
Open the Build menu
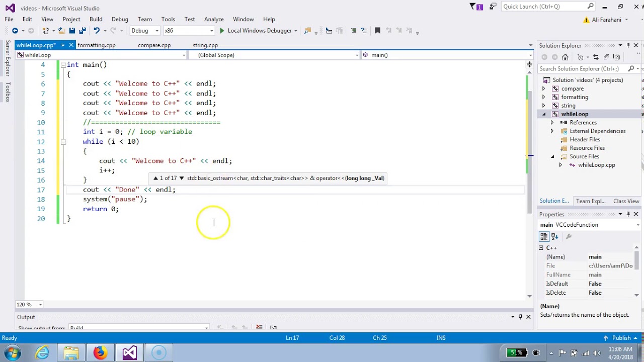96,19
